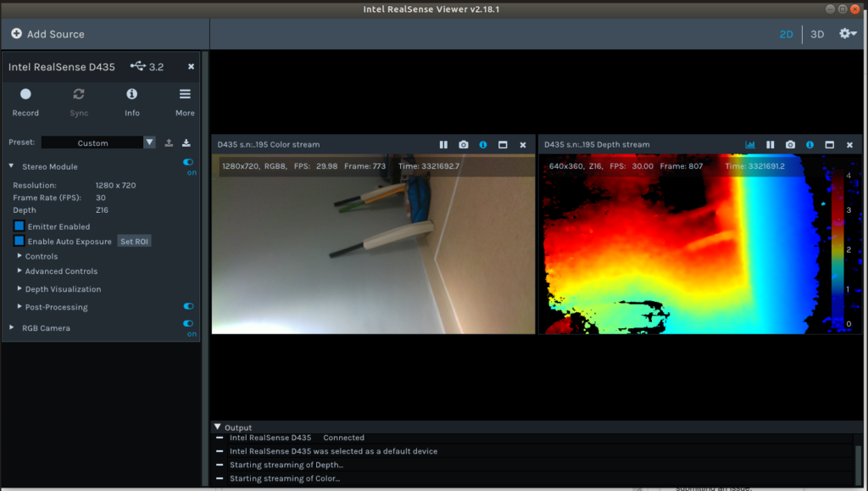Screen dimensions: 868x491
Task: Switch to the 3D view tab
Action: point(816,34)
